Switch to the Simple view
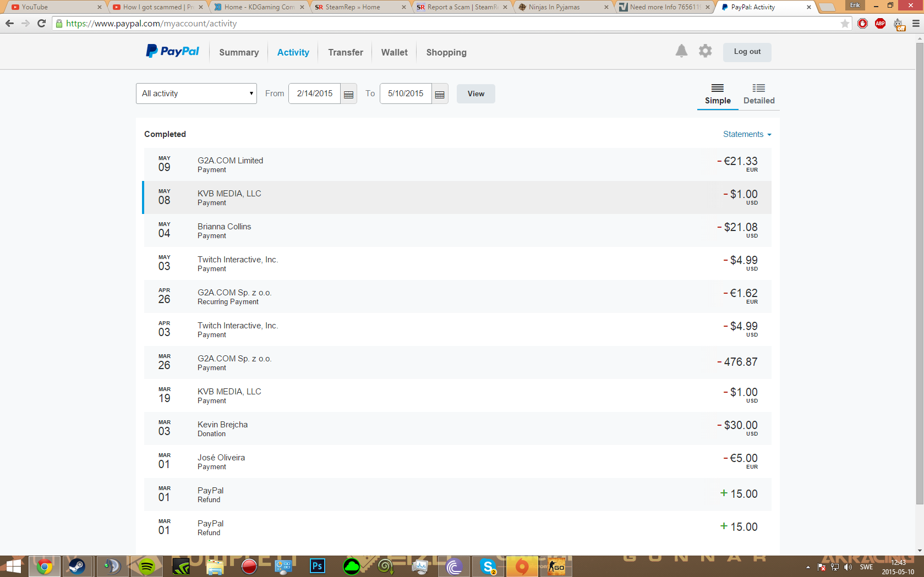Viewport: 924px width, 577px height. click(717, 94)
